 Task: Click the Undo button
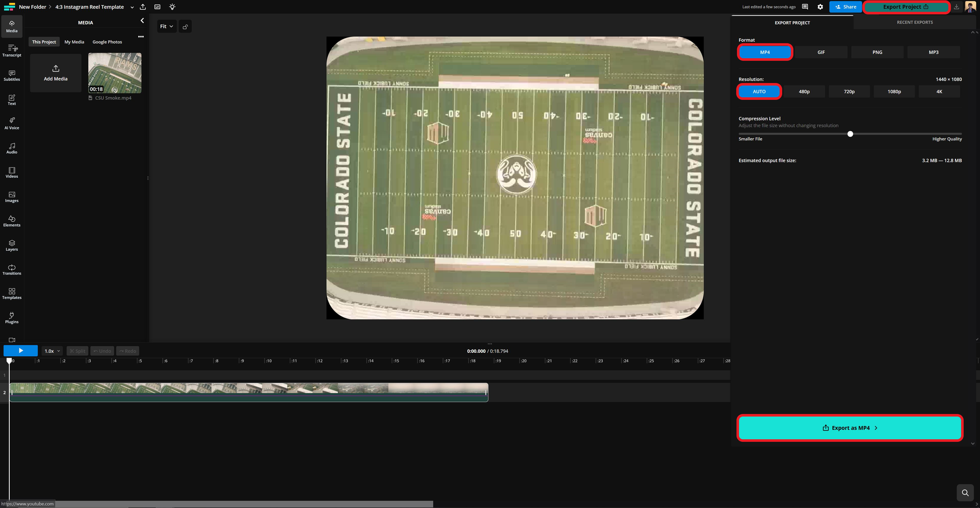tap(102, 351)
